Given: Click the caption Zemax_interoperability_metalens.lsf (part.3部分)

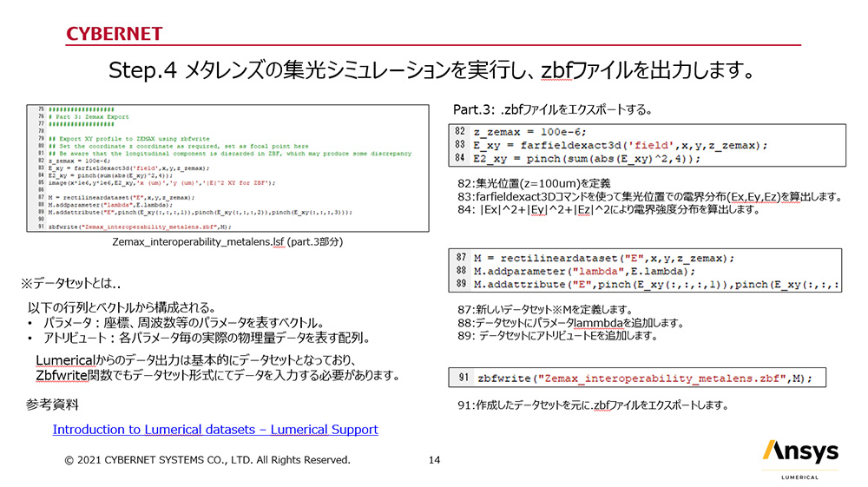Looking at the screenshot, I should pyautogui.click(x=227, y=242).
